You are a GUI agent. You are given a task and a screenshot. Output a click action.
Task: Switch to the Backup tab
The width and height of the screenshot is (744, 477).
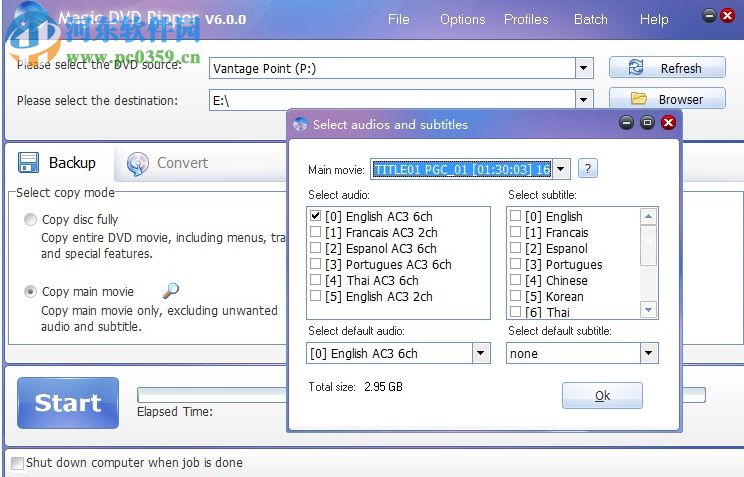click(x=59, y=163)
